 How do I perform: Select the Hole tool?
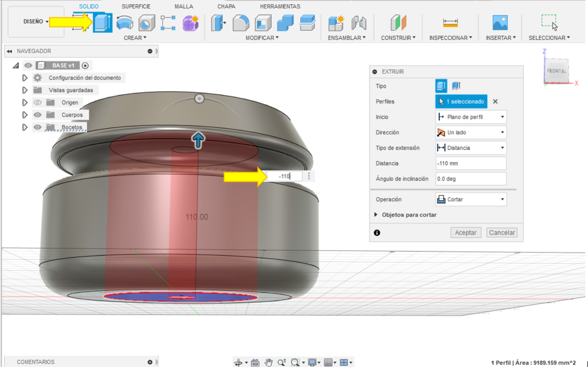coord(146,23)
